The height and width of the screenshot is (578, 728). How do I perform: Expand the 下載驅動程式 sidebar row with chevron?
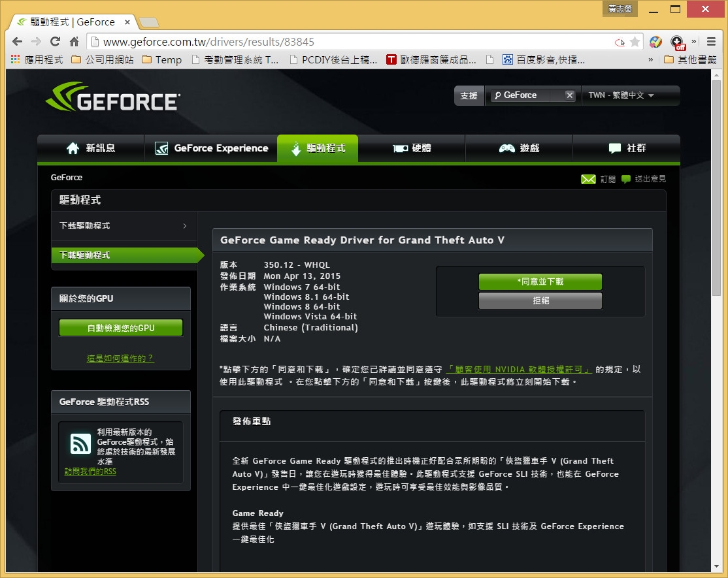(x=124, y=226)
